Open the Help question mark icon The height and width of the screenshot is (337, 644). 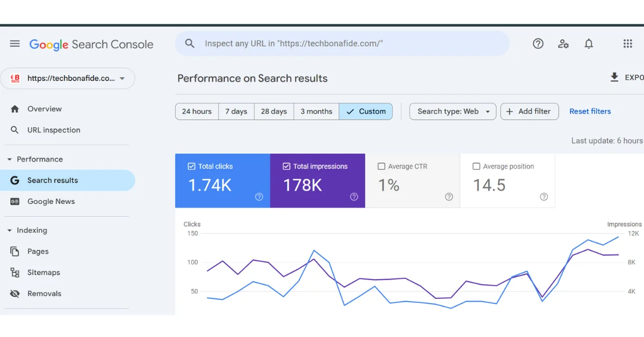coord(538,44)
